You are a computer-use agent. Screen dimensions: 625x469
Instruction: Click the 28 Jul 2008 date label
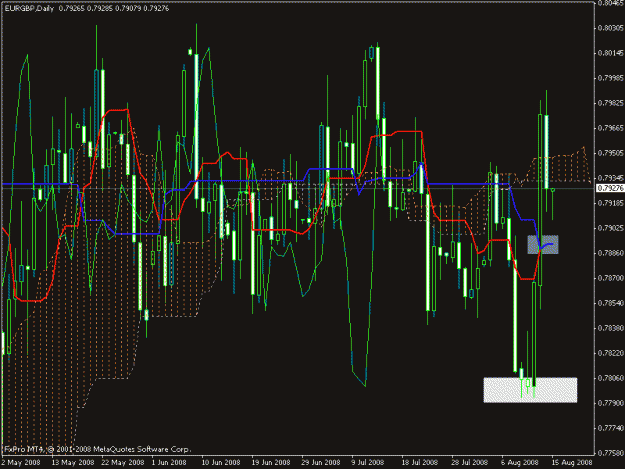pos(470,462)
